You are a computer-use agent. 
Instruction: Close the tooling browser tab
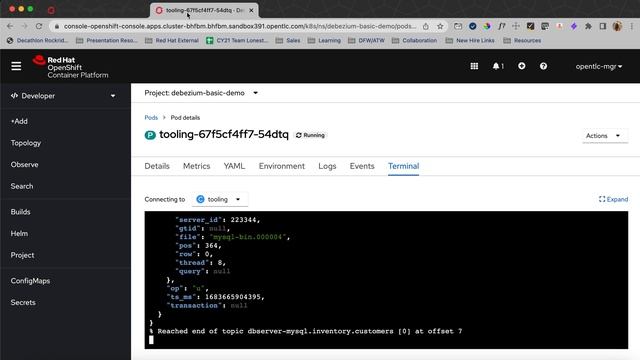251,10
